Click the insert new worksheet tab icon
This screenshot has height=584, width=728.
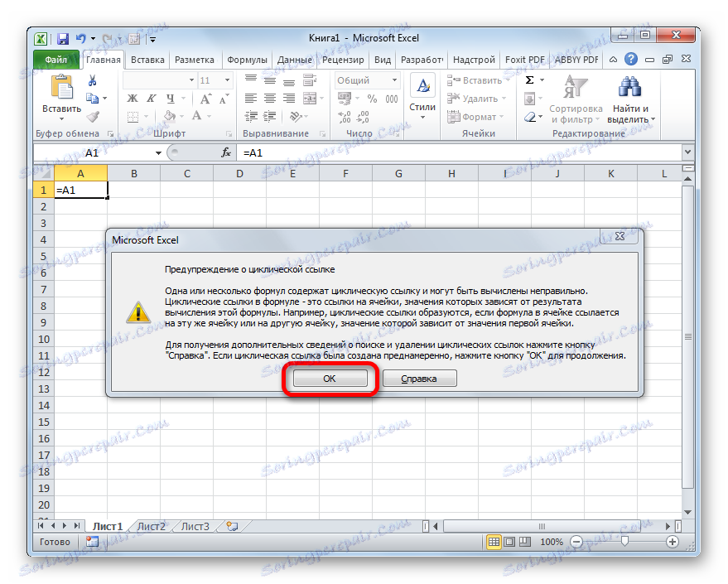tap(232, 527)
